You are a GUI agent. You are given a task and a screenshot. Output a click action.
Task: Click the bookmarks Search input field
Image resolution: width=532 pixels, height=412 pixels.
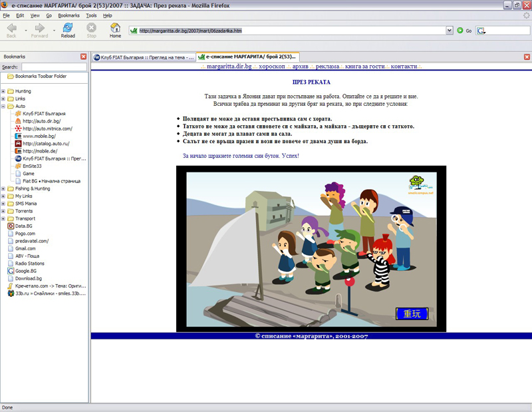(54, 67)
